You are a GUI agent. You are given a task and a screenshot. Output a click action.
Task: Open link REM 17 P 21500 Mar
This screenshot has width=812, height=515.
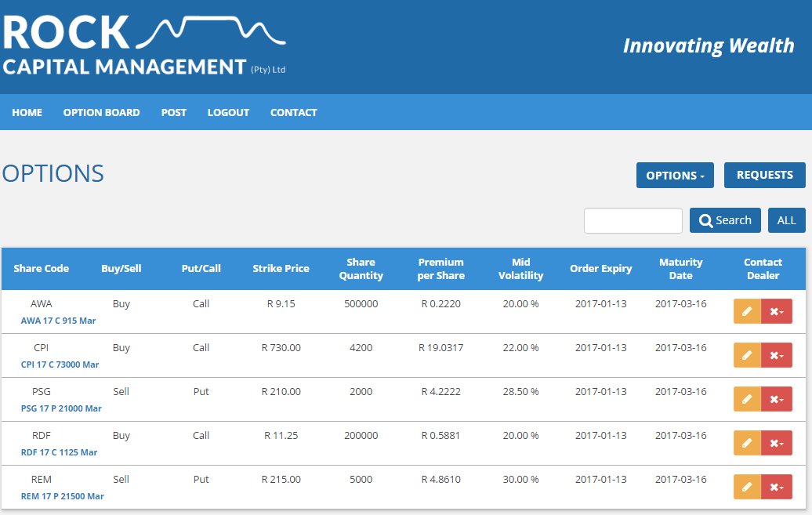point(62,496)
